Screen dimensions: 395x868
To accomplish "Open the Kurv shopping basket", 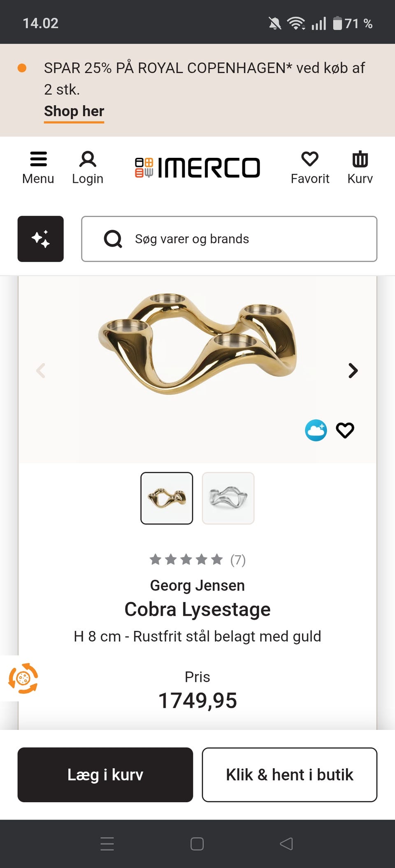I will tap(360, 159).
